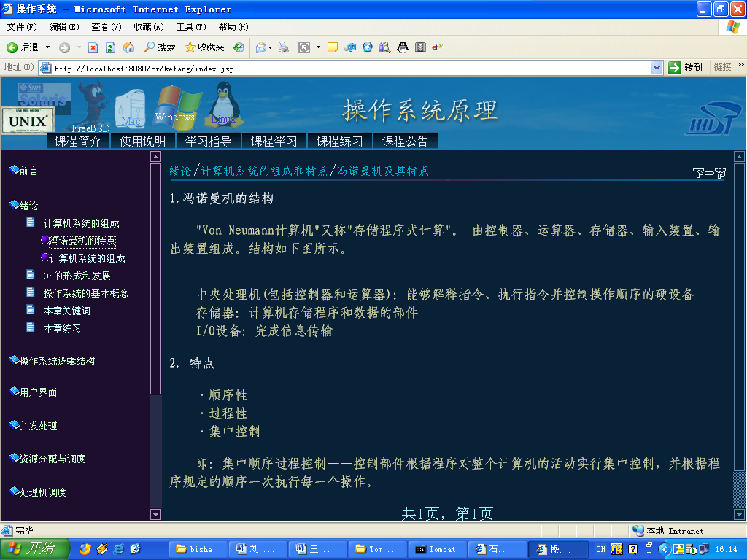Select the 课程简介 navigation tab

coord(77,141)
